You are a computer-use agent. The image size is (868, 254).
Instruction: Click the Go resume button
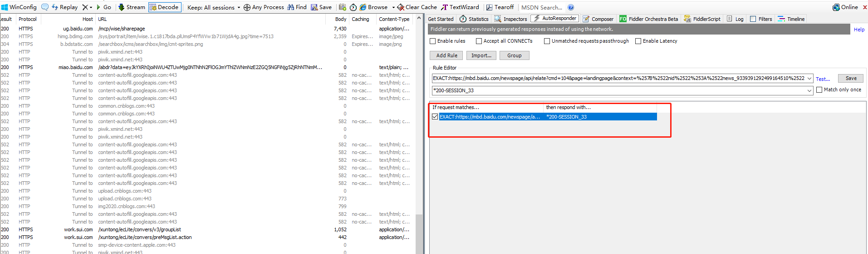[x=103, y=7]
